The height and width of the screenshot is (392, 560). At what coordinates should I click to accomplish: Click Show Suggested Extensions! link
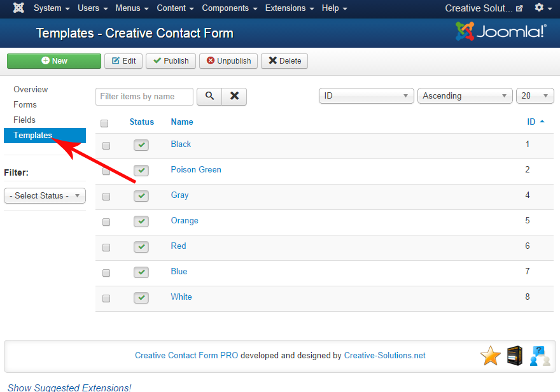(69, 388)
